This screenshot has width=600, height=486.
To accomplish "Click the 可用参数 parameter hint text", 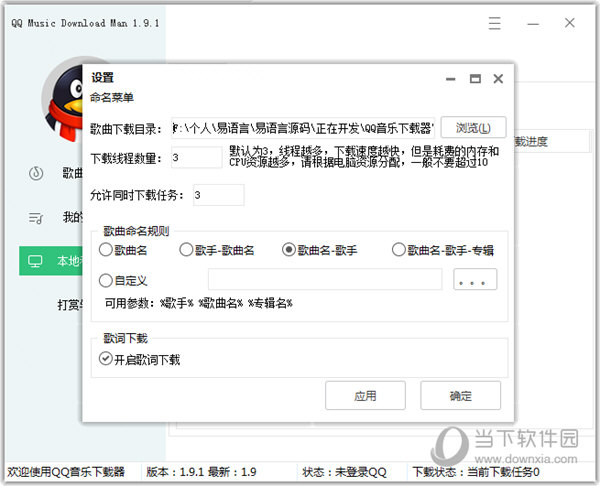I will point(199,303).
